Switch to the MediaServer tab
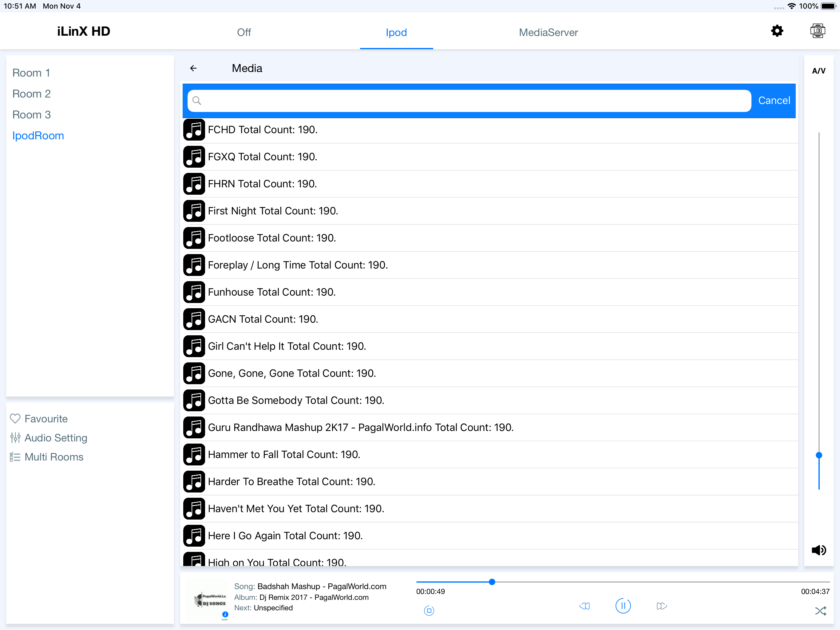 point(548,32)
